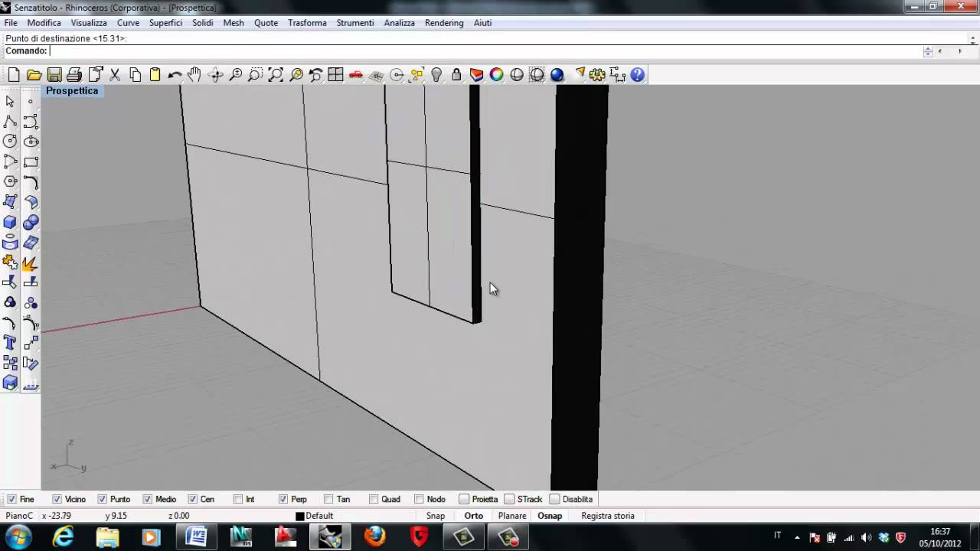Screen dimensions: 980x551
Task: Open the Rendering menu
Action: 444,23
